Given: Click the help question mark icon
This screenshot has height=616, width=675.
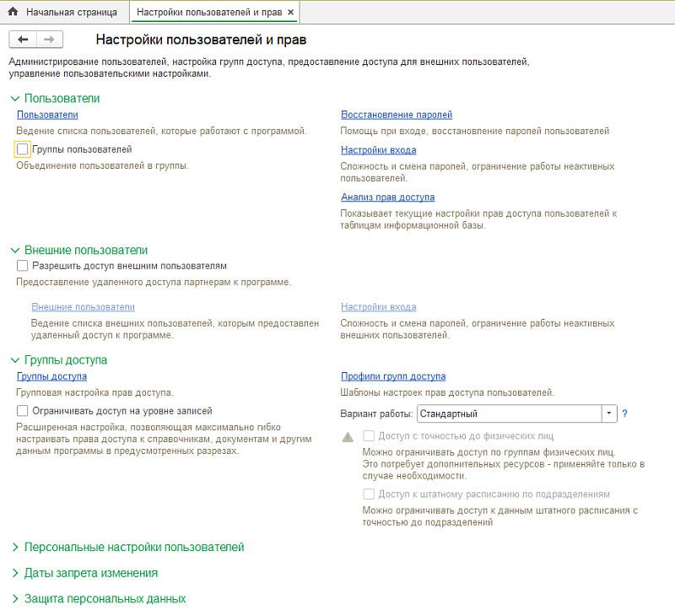Looking at the screenshot, I should point(625,413).
